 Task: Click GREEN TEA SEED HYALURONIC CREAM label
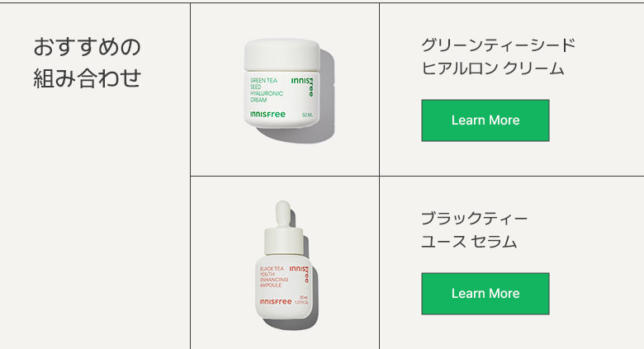pos(267,90)
